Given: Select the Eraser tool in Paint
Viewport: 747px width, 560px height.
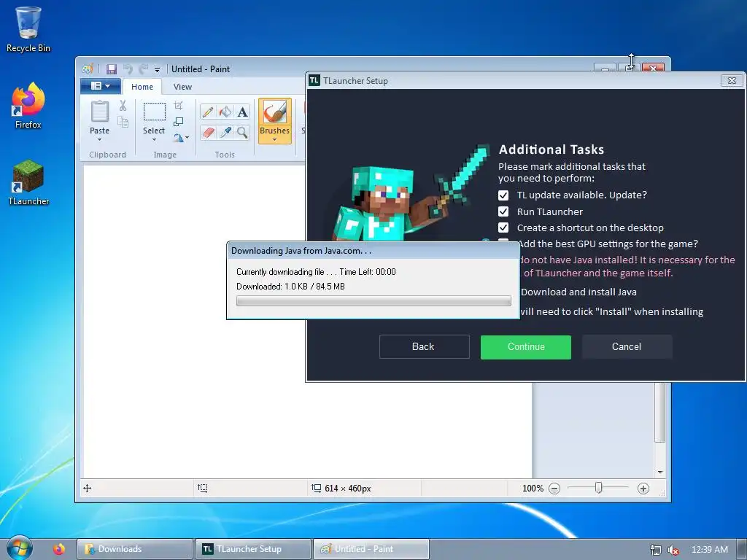Looking at the screenshot, I should 208,132.
